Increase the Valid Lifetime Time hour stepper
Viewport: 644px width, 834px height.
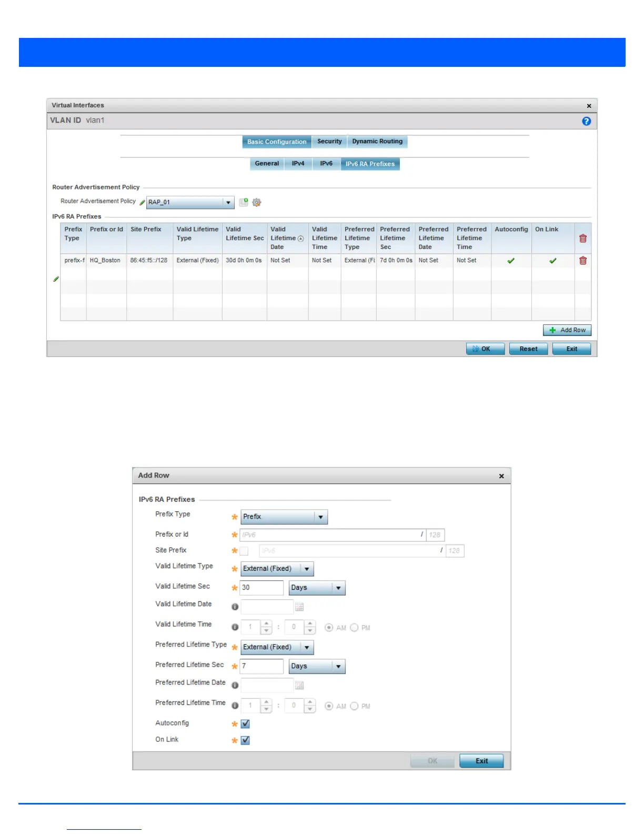[x=266, y=624]
